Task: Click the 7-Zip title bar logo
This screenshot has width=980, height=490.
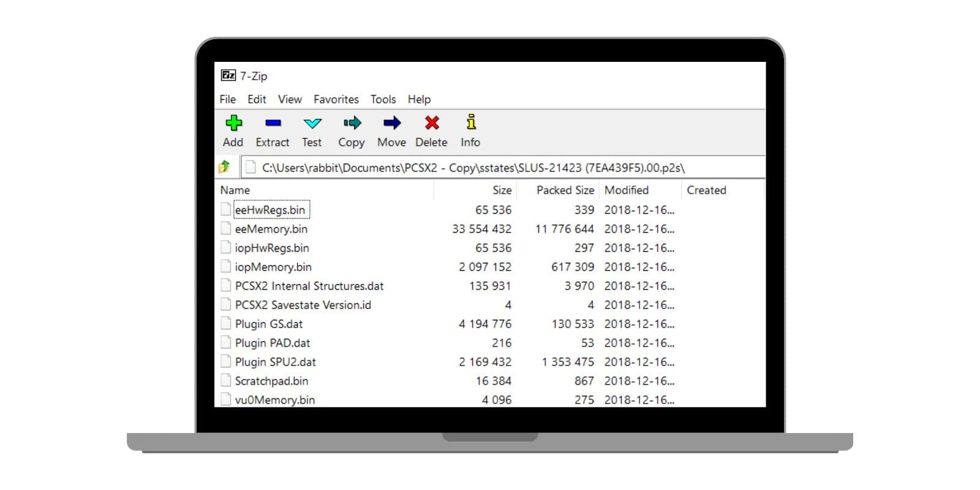Action: pyautogui.click(x=228, y=75)
